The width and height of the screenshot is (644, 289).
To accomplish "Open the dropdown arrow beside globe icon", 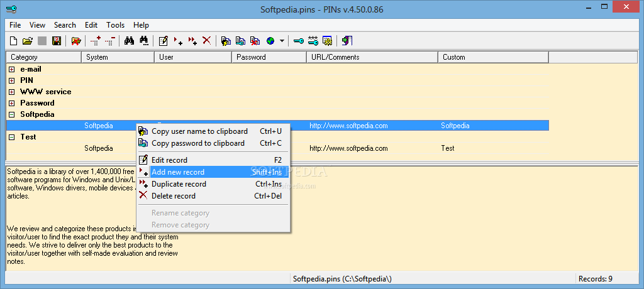I will point(282,41).
